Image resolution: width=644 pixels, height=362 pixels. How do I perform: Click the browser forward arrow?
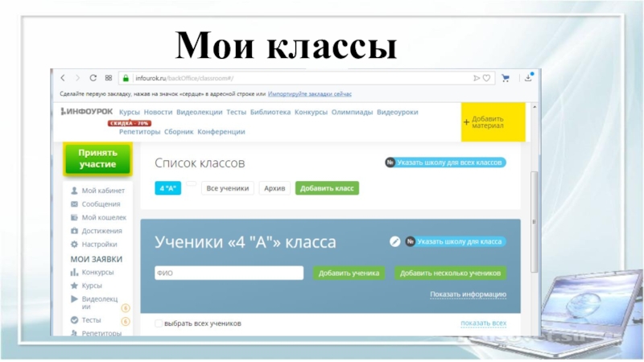(77, 78)
